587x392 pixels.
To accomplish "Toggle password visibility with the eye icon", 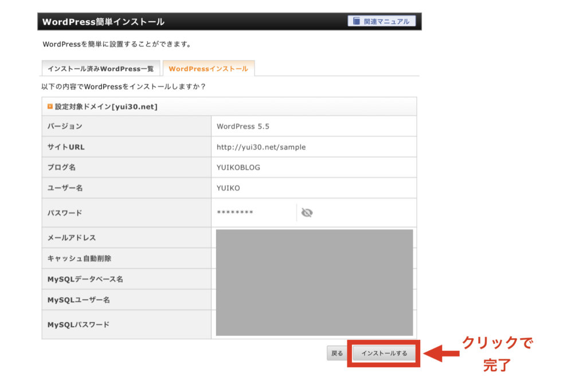I will pos(307,213).
